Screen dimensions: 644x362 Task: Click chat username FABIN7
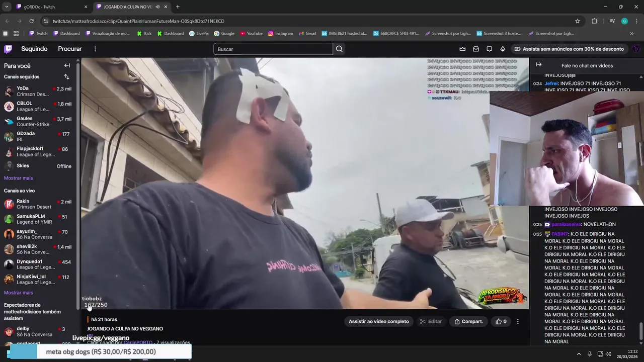[x=559, y=234]
